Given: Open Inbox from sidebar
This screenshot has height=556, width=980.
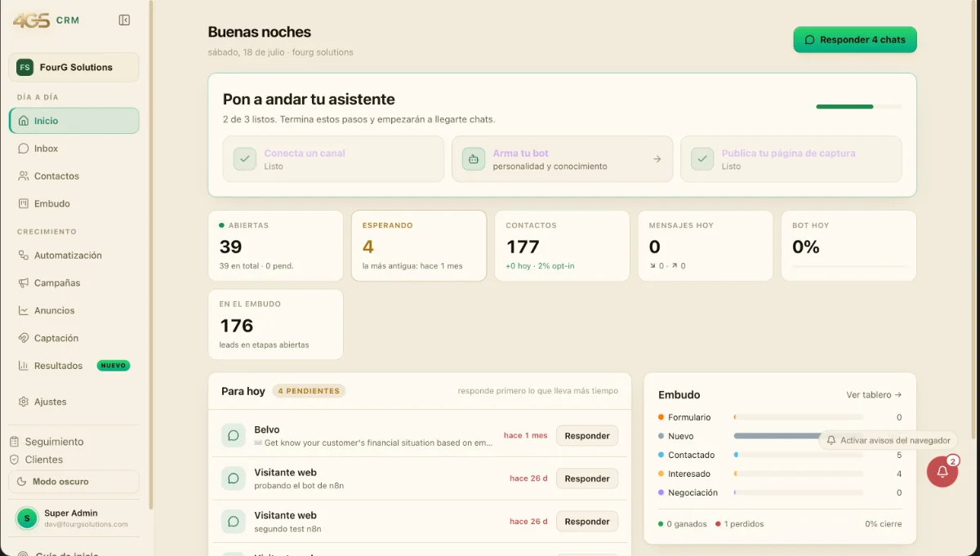Looking at the screenshot, I should pos(74,149).
